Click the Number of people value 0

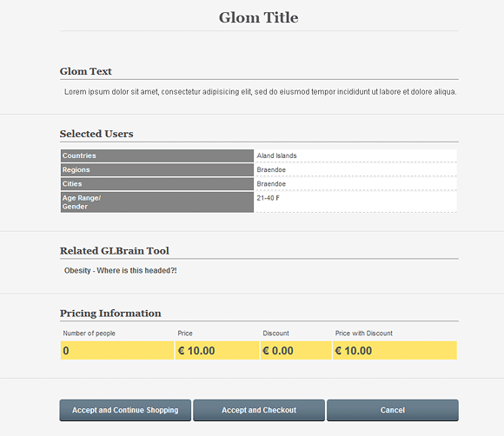117,351
